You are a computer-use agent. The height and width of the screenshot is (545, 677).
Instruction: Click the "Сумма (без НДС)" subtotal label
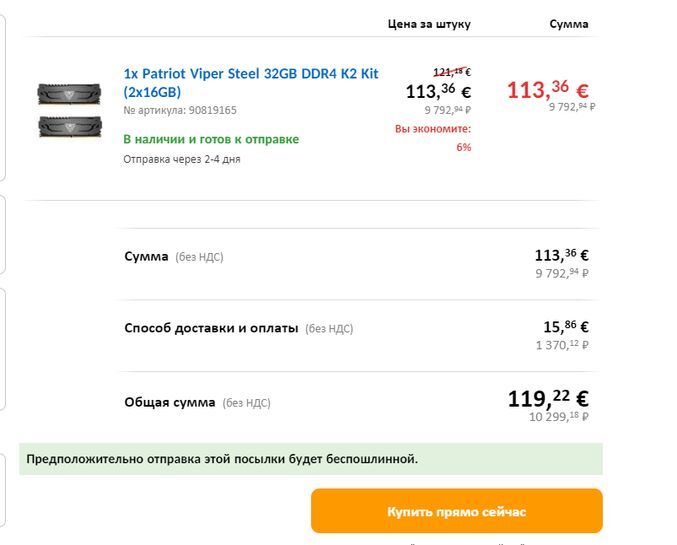173,257
